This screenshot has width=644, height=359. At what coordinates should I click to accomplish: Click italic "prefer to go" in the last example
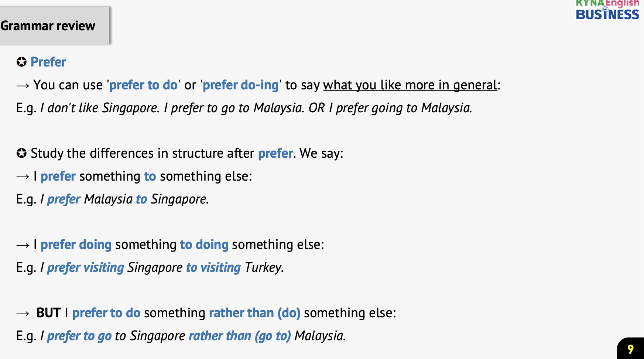tap(79, 336)
